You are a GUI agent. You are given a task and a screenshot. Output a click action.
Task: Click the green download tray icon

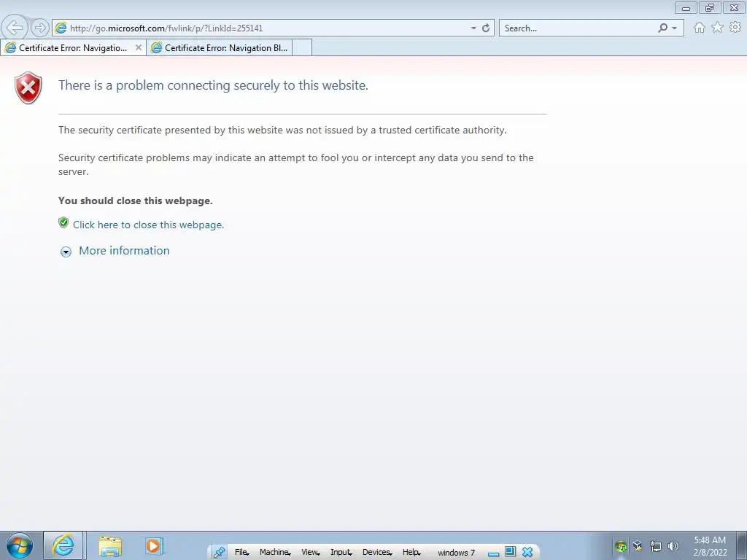(620, 546)
